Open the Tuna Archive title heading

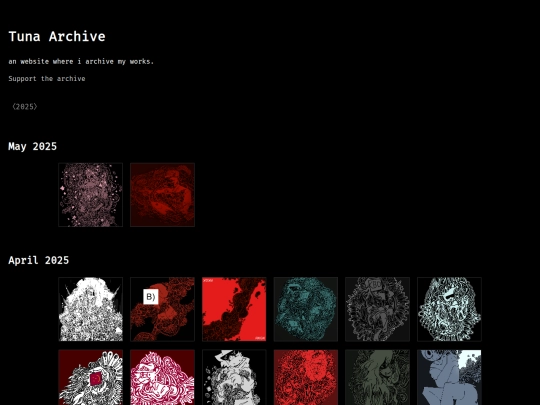(57, 36)
